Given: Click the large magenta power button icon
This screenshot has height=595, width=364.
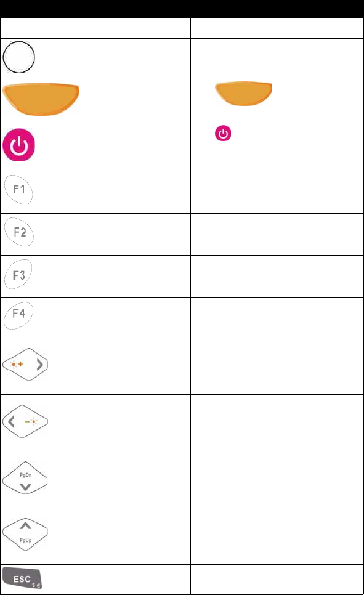Looking at the screenshot, I should point(18,145).
